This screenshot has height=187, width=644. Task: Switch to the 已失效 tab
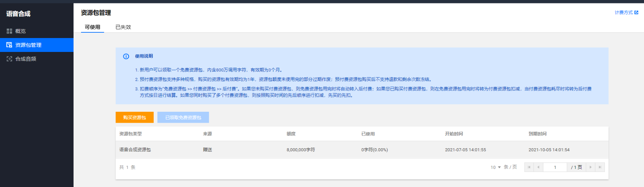123,27
